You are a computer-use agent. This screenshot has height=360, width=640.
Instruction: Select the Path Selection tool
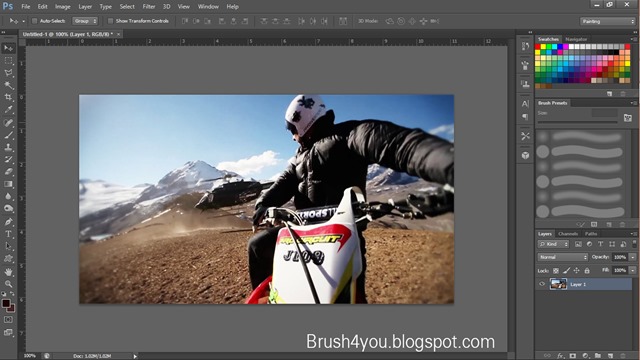8,246
